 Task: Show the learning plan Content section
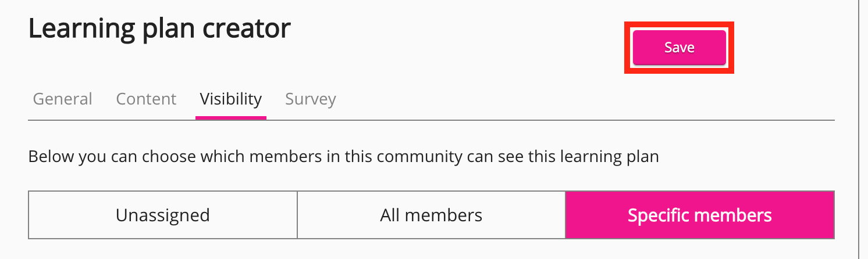(x=146, y=99)
